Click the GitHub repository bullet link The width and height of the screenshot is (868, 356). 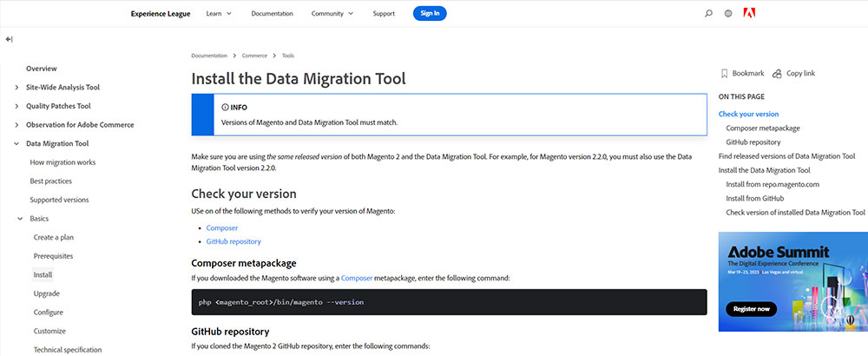tap(233, 241)
